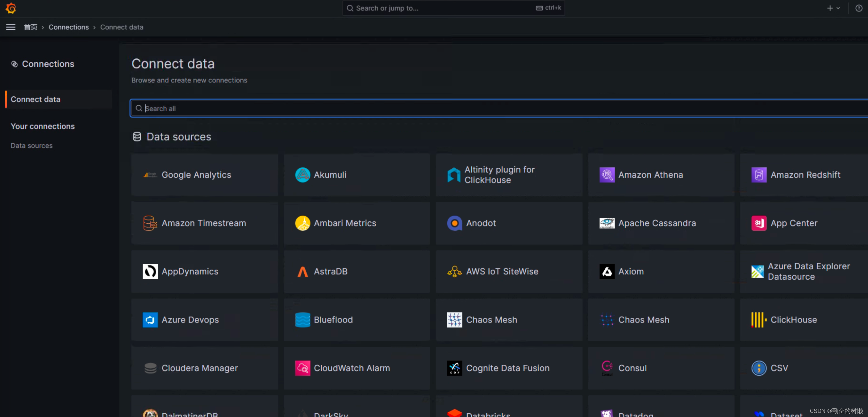Click the Consul icon

(x=607, y=368)
